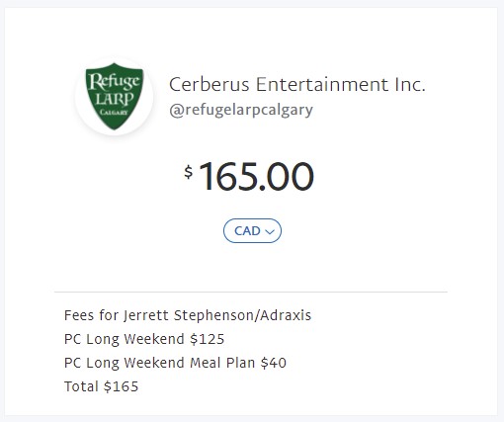Screen dimensions: 504x422
Task: Open the CAD currency dropdown
Action: tap(252, 230)
